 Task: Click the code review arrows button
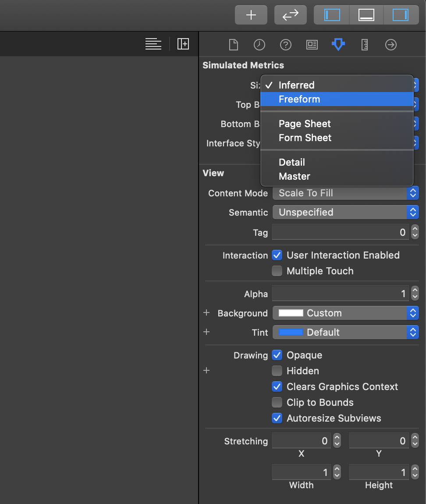click(x=290, y=15)
